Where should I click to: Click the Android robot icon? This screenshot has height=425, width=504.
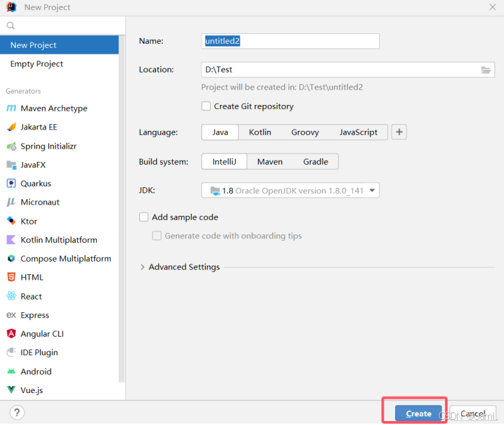click(11, 371)
